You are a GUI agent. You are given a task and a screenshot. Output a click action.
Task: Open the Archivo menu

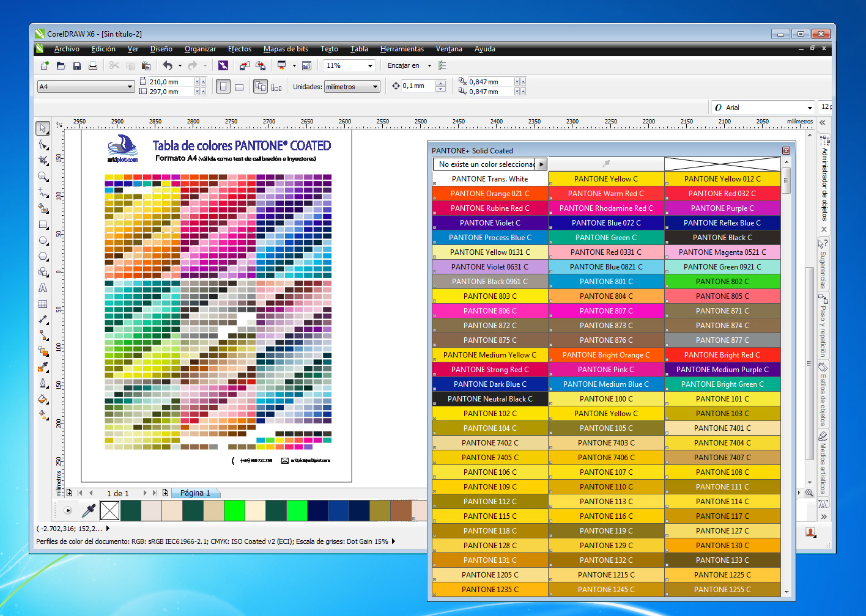(x=67, y=49)
